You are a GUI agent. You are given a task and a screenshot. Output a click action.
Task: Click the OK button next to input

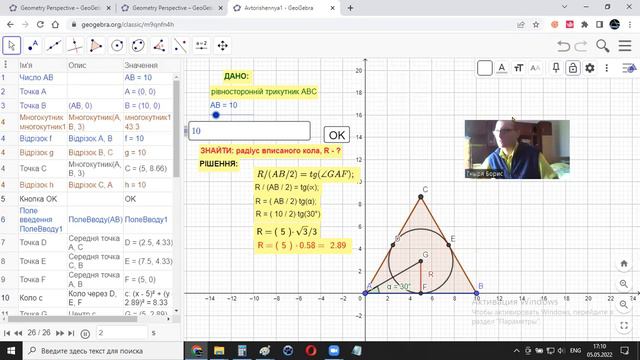click(337, 135)
